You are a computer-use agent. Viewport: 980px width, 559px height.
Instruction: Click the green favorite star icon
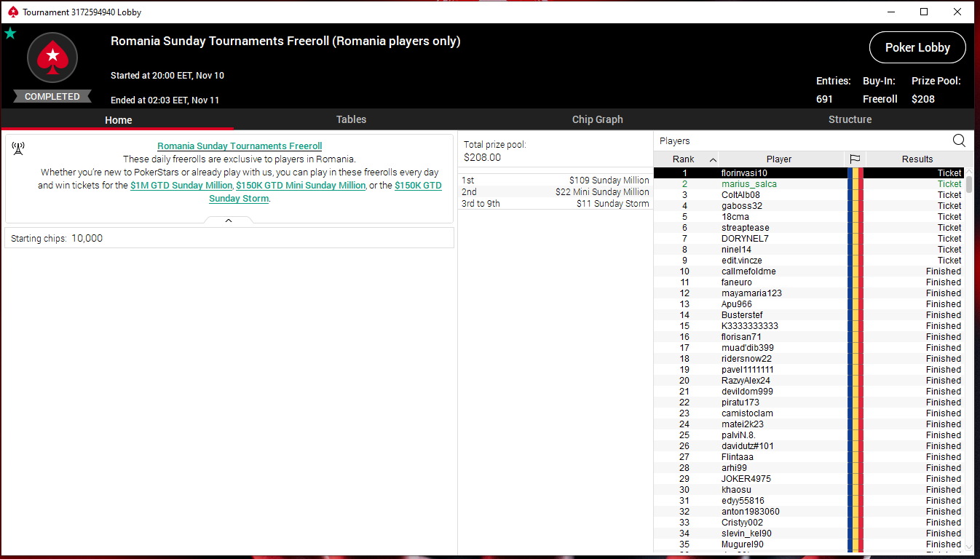click(x=10, y=33)
